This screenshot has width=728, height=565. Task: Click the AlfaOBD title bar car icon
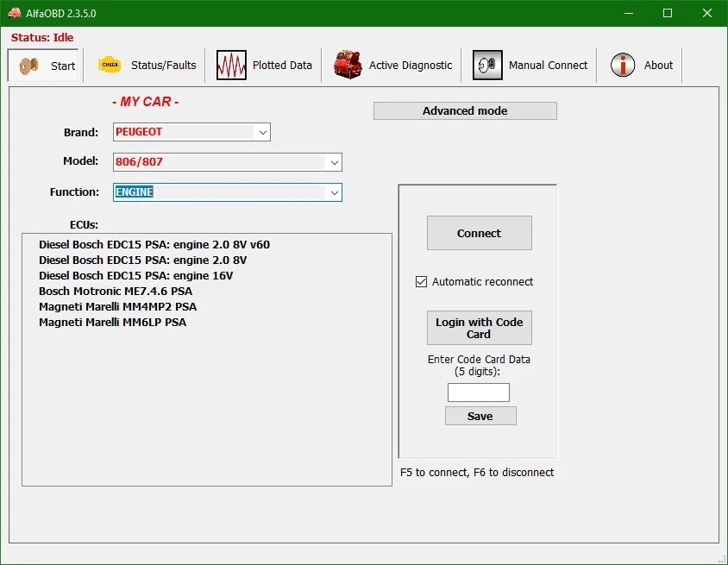(15, 13)
